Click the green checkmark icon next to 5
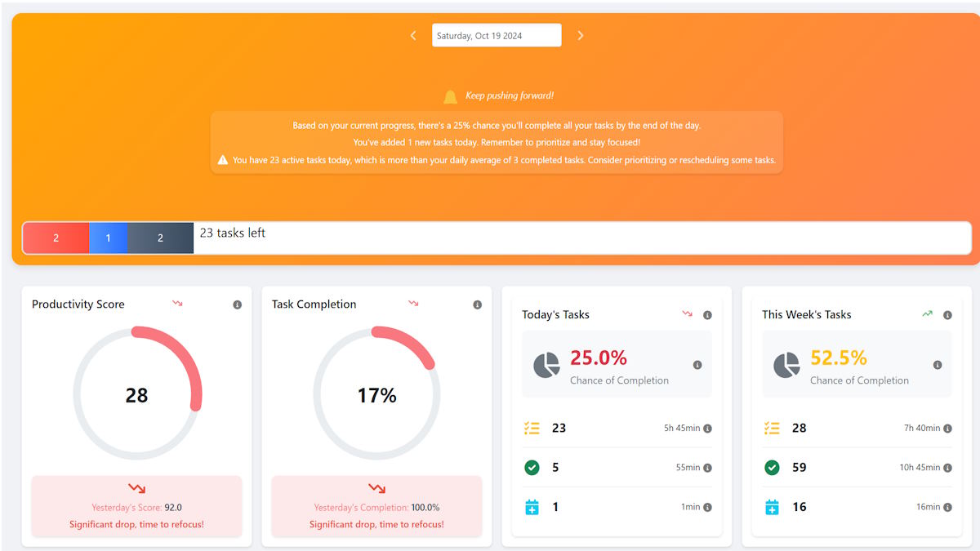Image resolution: width=980 pixels, height=551 pixels. (x=532, y=467)
